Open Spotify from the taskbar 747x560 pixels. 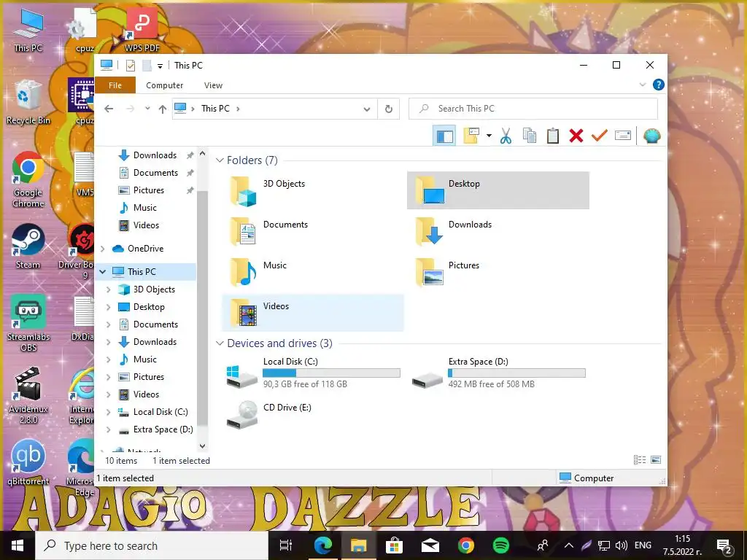click(500, 545)
